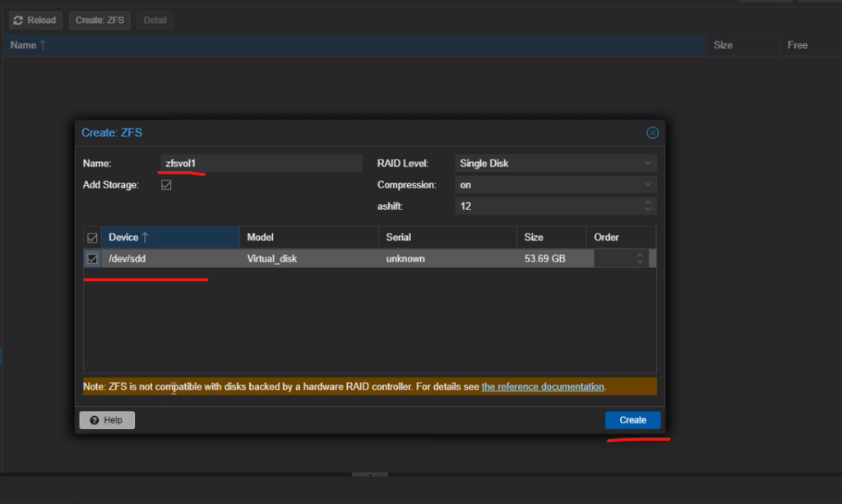Click the Size column header in dialog
This screenshot has width=842, height=504.
tap(552, 238)
